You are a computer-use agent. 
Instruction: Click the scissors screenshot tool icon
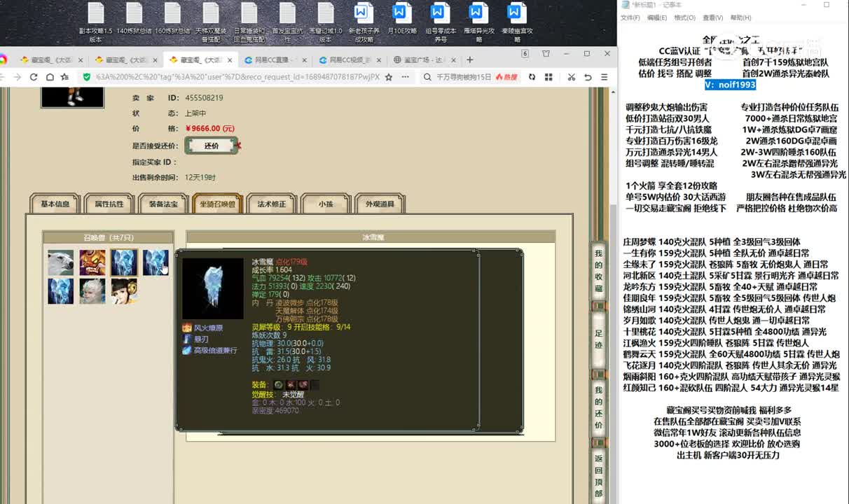tap(572, 77)
